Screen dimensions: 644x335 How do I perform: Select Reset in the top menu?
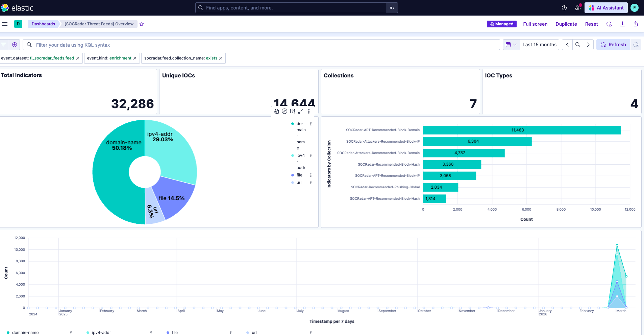click(591, 24)
